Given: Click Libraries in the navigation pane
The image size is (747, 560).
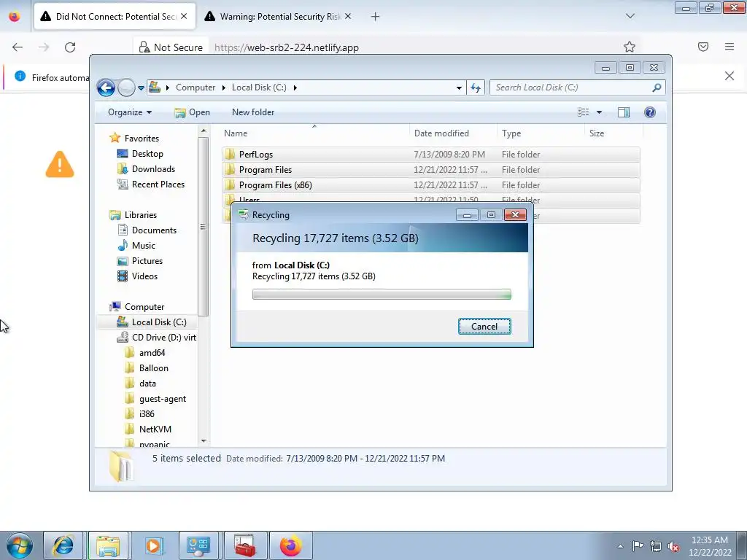Looking at the screenshot, I should click(x=141, y=215).
